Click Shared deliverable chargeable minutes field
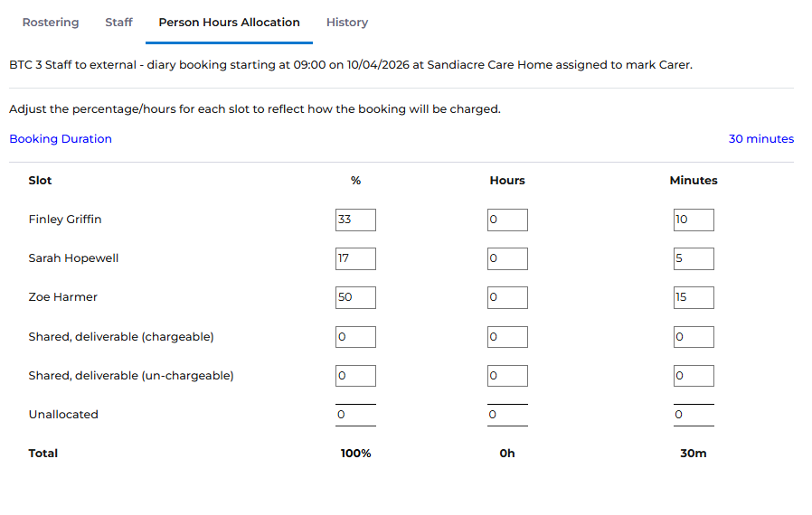812x515 pixels. pyautogui.click(x=694, y=337)
